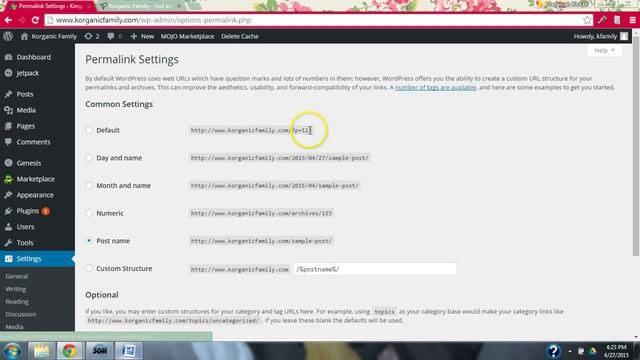Open Media settings submenu
Viewport: 640px width, 360px height.
tap(14, 327)
